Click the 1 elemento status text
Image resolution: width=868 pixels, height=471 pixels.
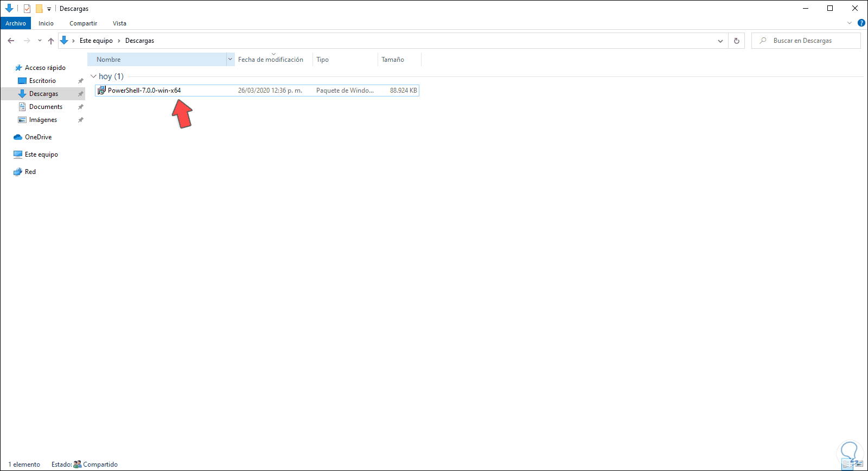[x=24, y=464]
